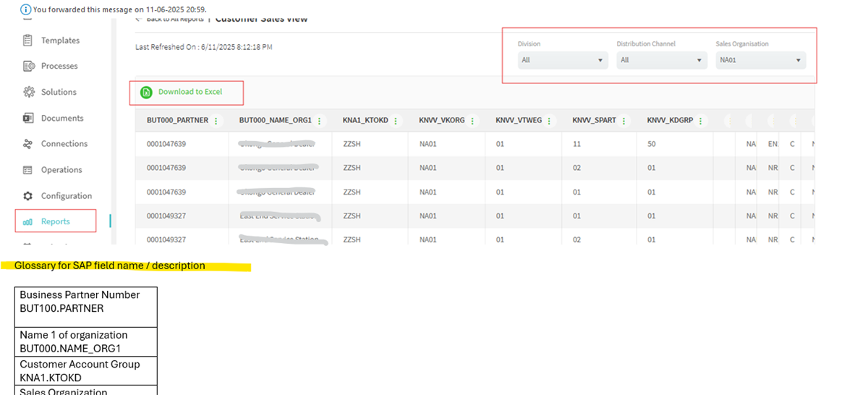Open KNVV_VTWEG column options menu

[549, 121]
